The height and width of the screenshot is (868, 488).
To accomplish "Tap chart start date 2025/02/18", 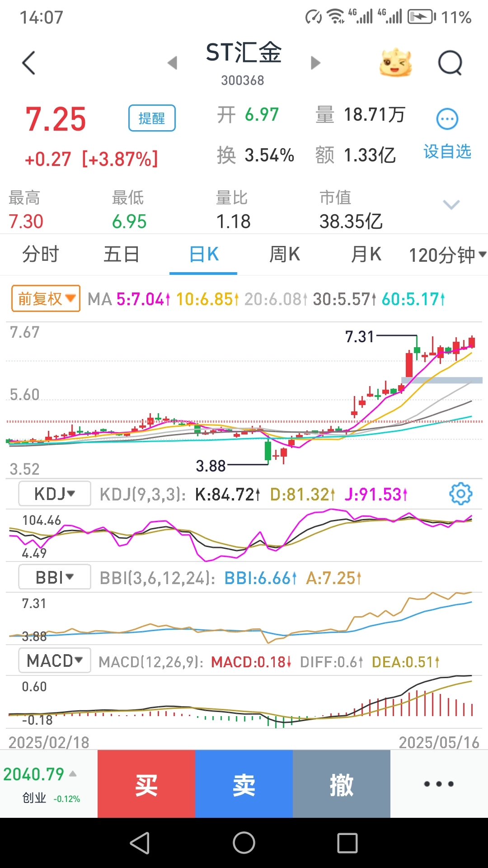I will click(x=49, y=742).
